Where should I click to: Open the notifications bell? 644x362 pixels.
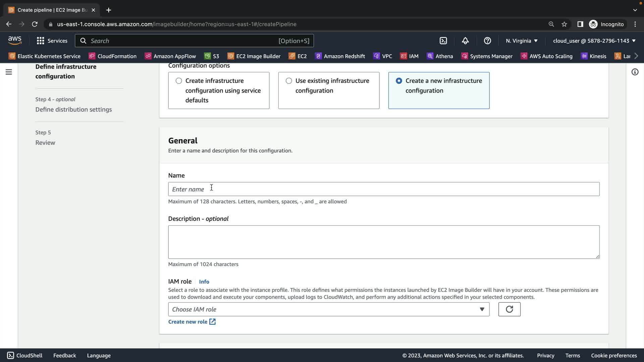[465, 41]
